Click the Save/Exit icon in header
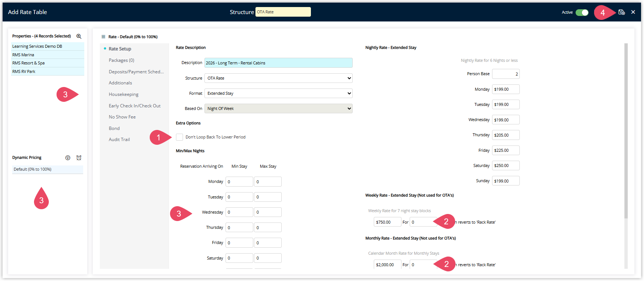Image resolution: width=644 pixels, height=281 pixels. [621, 12]
